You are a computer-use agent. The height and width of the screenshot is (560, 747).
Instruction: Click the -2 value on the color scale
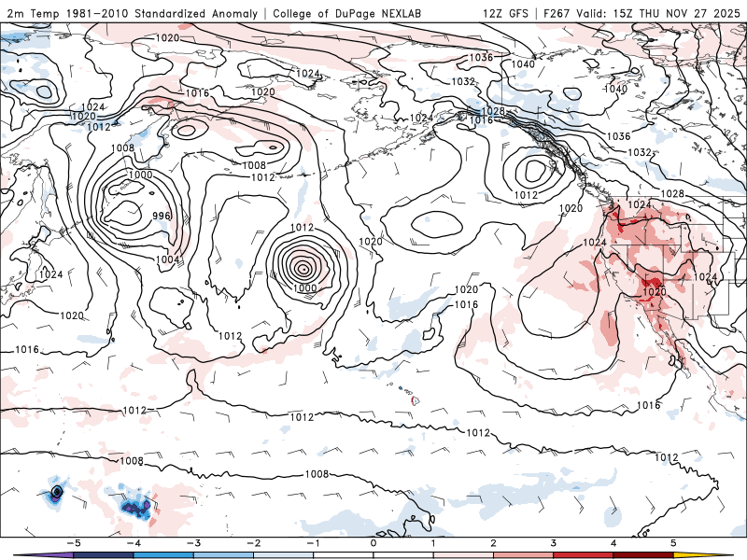(253, 543)
